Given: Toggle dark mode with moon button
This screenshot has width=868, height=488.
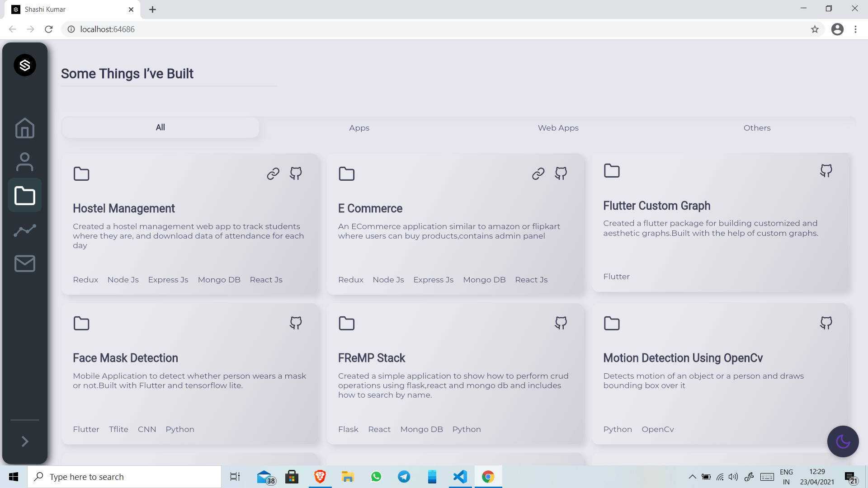Looking at the screenshot, I should 843,441.
